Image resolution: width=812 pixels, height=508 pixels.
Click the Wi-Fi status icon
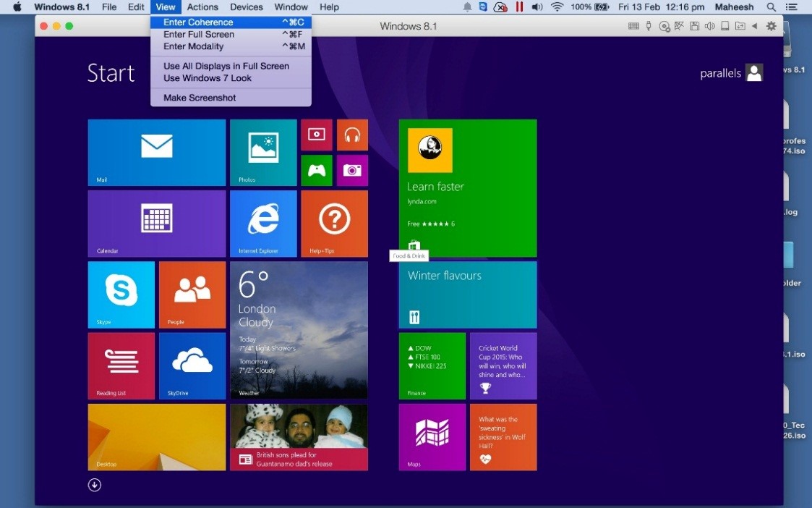[557, 7]
